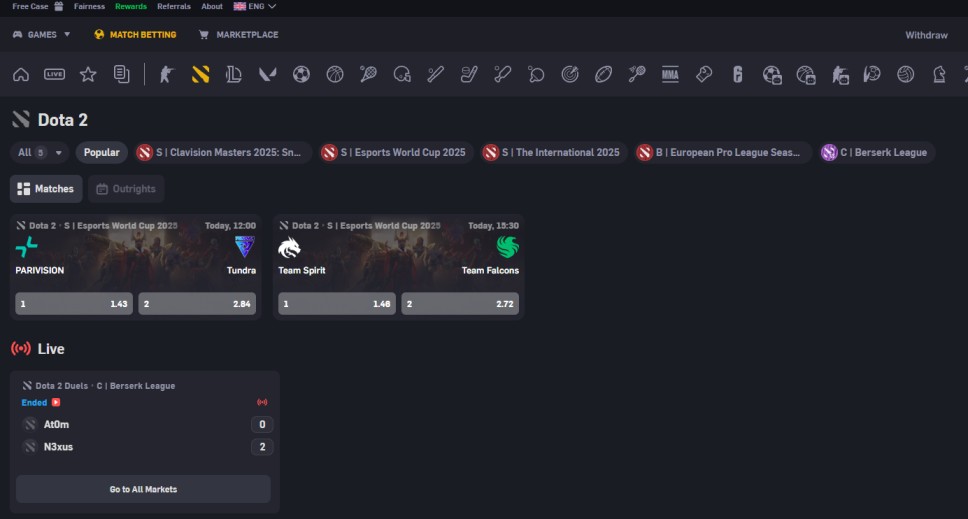This screenshot has height=519, width=968.
Task: Select the Counter-Strike sport icon
Action: point(167,75)
